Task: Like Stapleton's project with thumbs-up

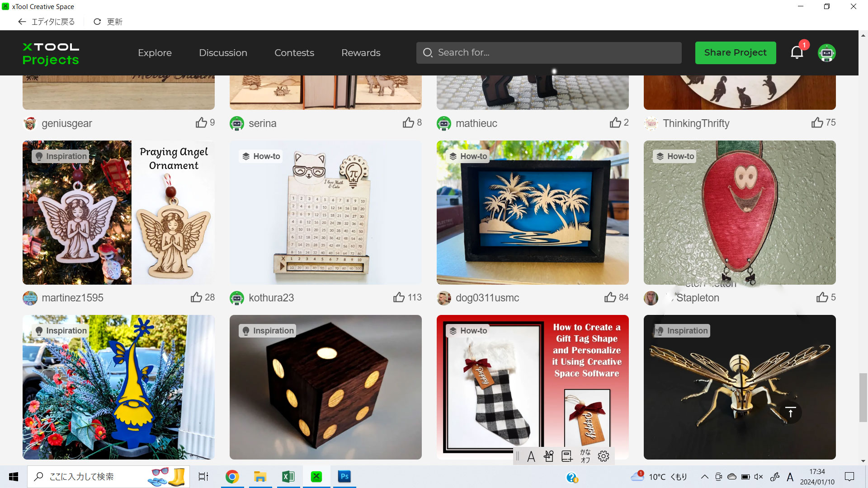Action: point(822,297)
